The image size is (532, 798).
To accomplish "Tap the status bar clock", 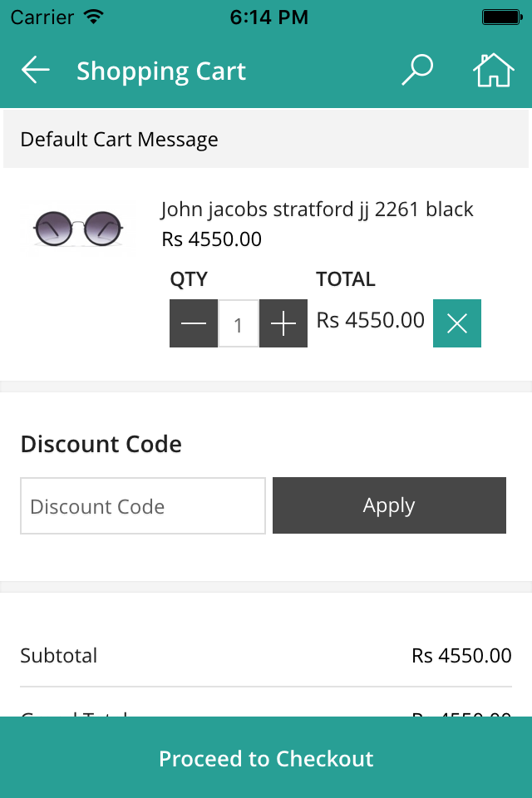I will click(x=268, y=17).
